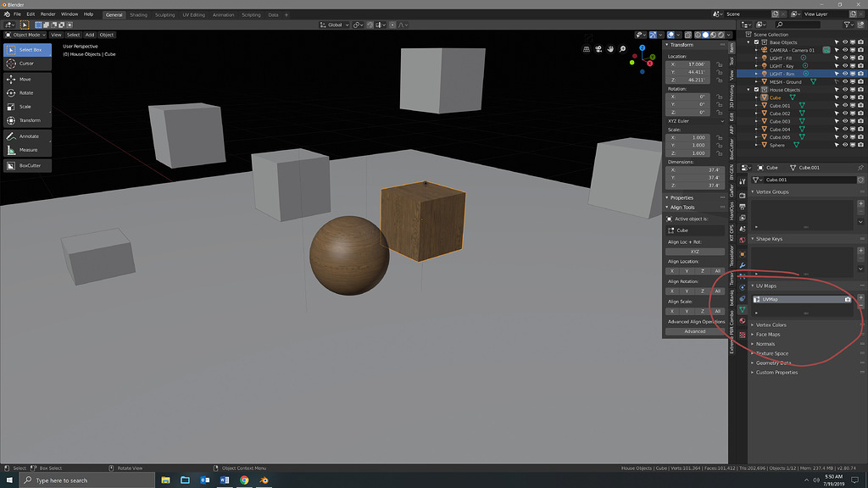Activate the Measure tool
Viewport: 868px width, 488px height.
[x=27, y=150]
